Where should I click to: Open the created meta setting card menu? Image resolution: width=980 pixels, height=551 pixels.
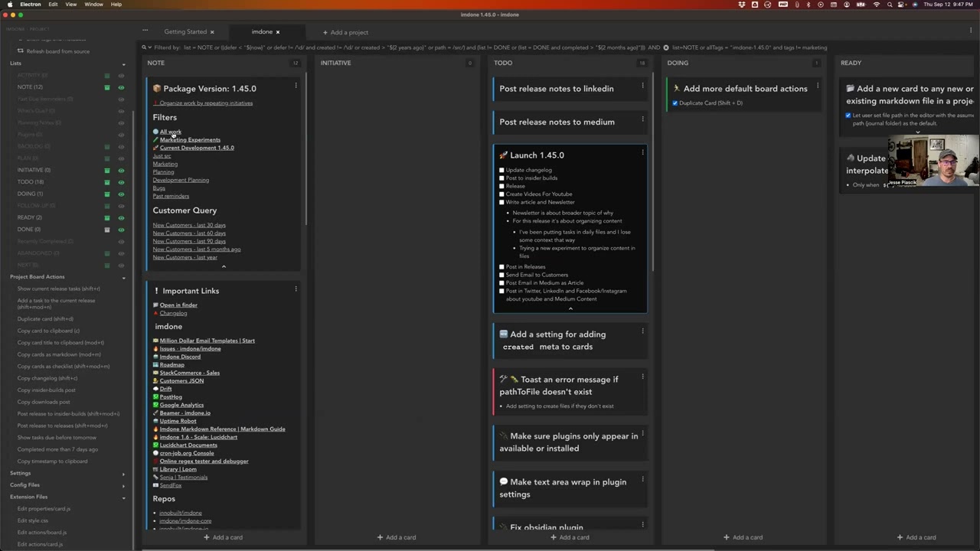tap(642, 331)
